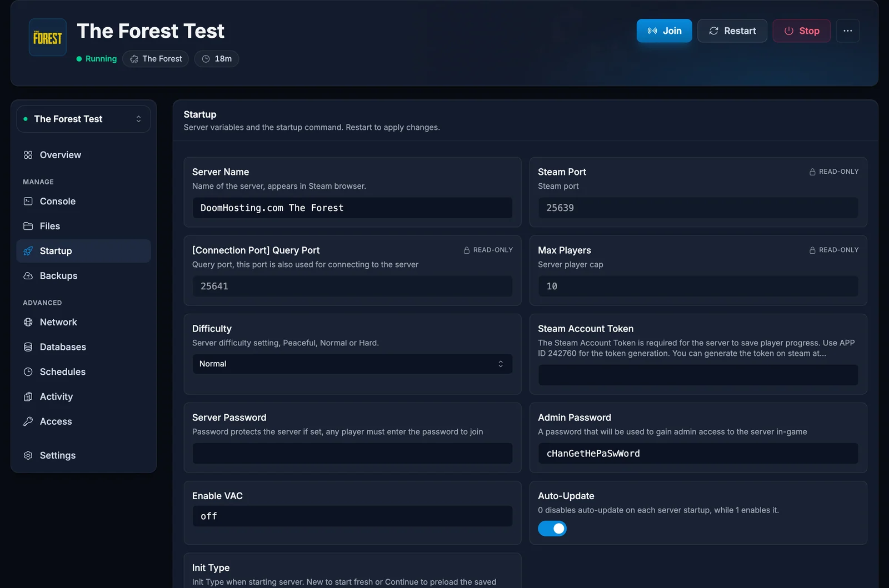This screenshot has height=588, width=889.
Task: Open the three-dots more options menu
Action: point(847,31)
